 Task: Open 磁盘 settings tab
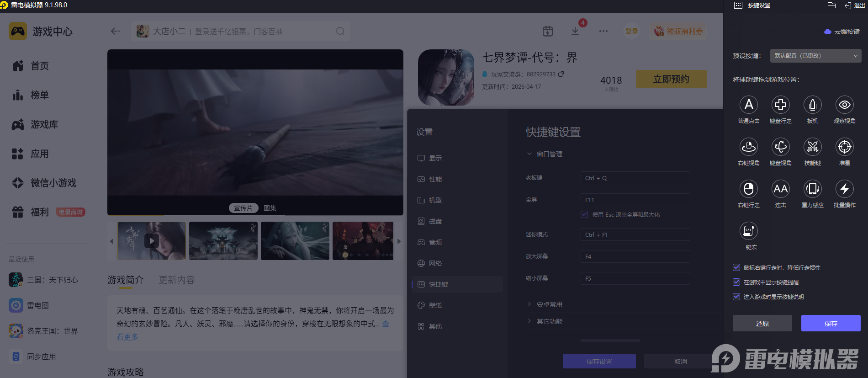click(x=457, y=221)
